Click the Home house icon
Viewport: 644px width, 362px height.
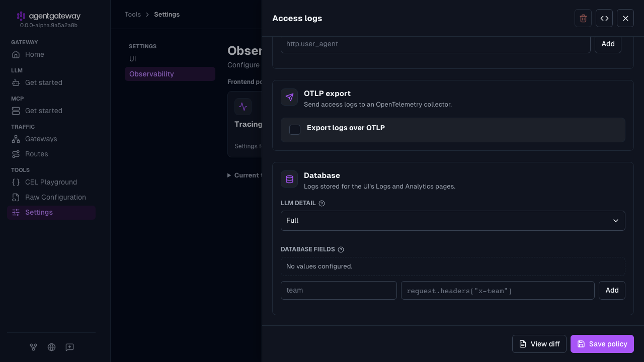pyautogui.click(x=16, y=54)
